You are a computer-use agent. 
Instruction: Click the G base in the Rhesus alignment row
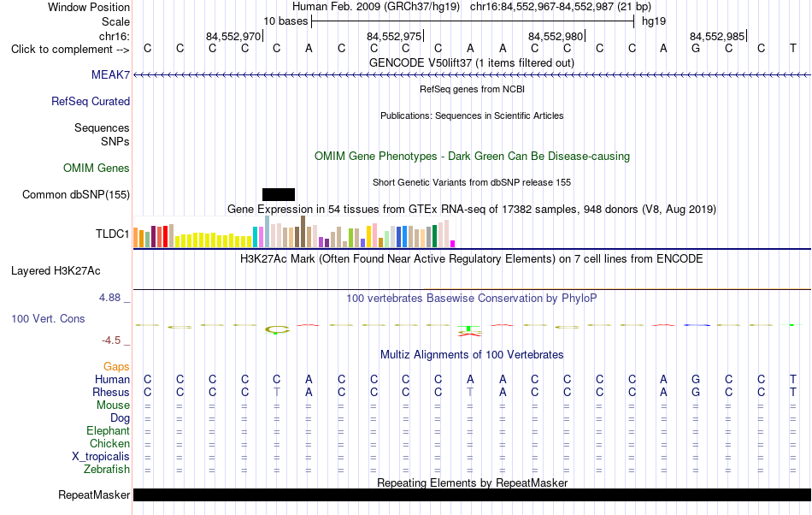coord(696,393)
